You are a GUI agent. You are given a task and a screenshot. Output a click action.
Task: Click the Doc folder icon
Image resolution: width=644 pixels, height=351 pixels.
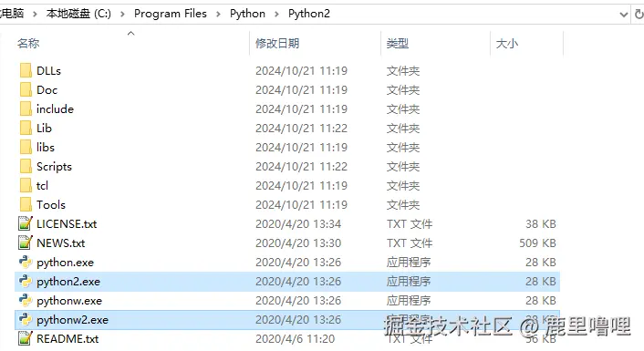(x=26, y=90)
